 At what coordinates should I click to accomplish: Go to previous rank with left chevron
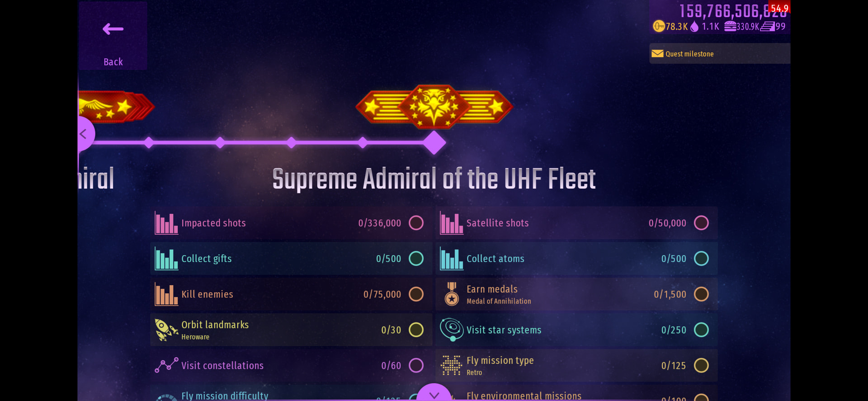[84, 134]
